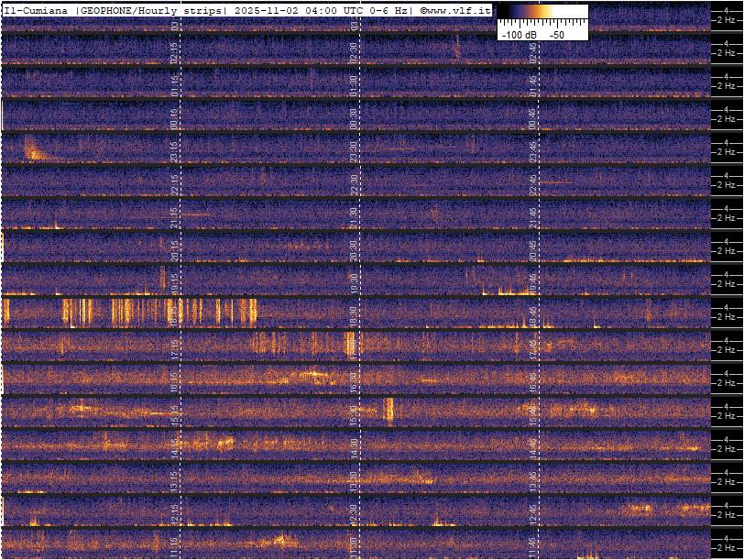Select the 12:45 time marker
Screen dimensions: 744x560
tap(532, 512)
